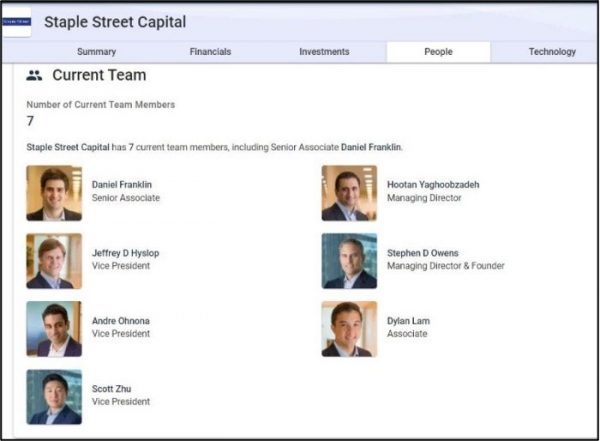Screen dimensions: 600x441
Task: Open Scott Zhu name link
Action: pos(111,389)
